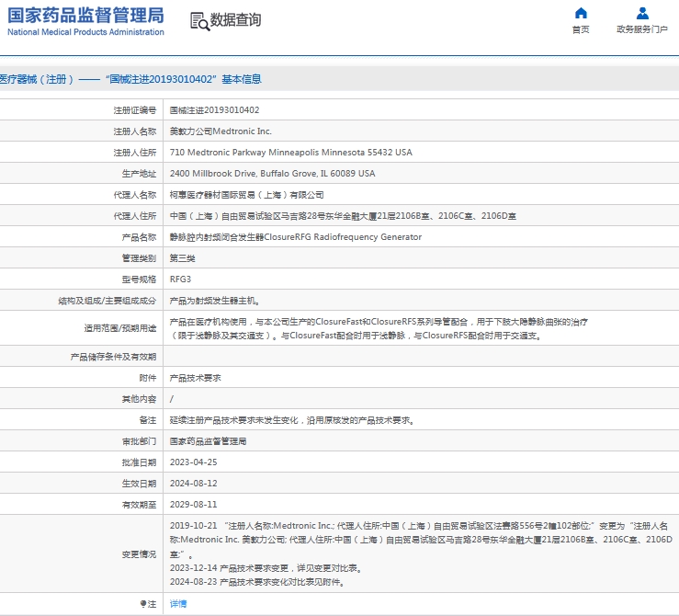Screen dimensions: 679x616
Task: Click the 2019-10-21 change record entry
Action: (x=421, y=540)
